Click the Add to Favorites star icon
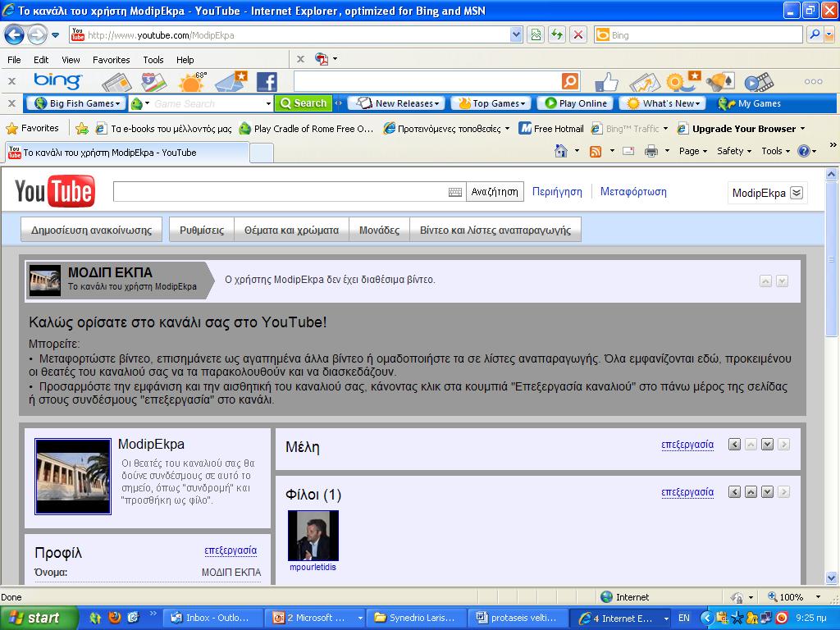 click(x=82, y=129)
